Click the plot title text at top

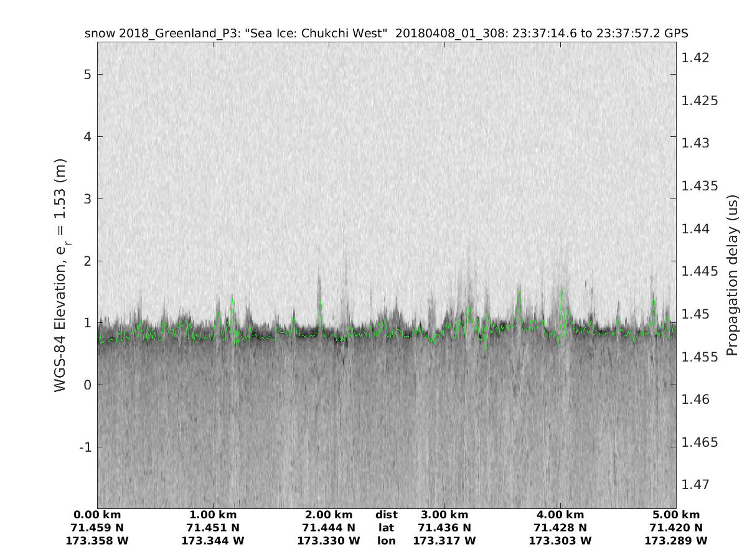[x=386, y=34]
